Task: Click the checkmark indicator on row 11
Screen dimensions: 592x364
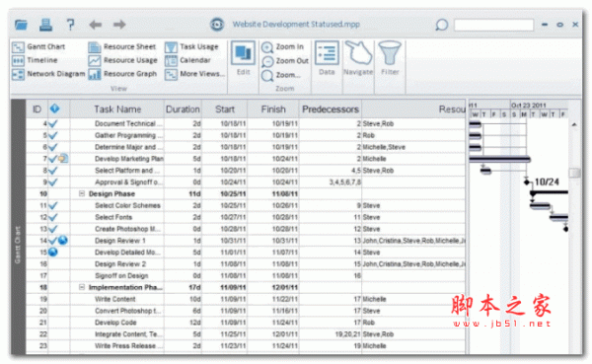Action: click(x=53, y=205)
